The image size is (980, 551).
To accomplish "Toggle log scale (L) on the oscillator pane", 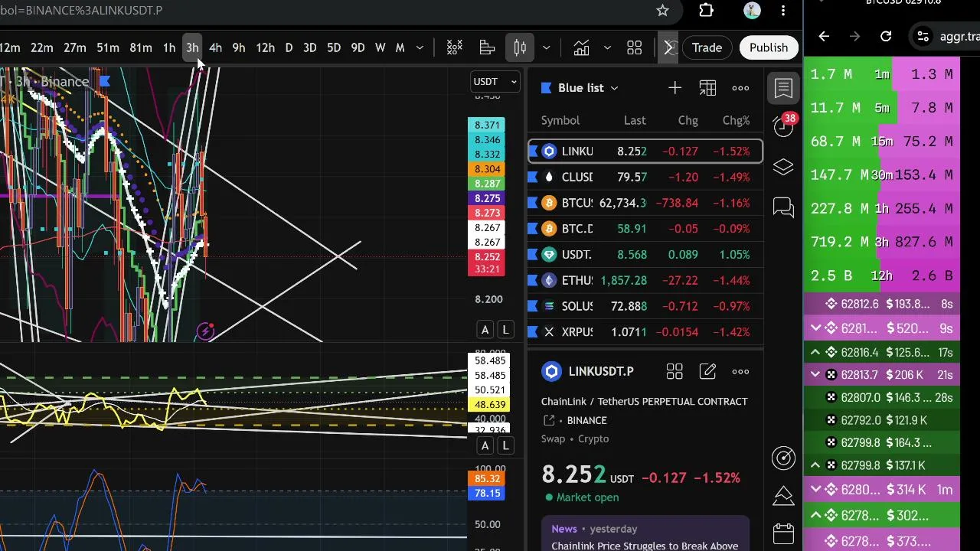I will 505,445.
